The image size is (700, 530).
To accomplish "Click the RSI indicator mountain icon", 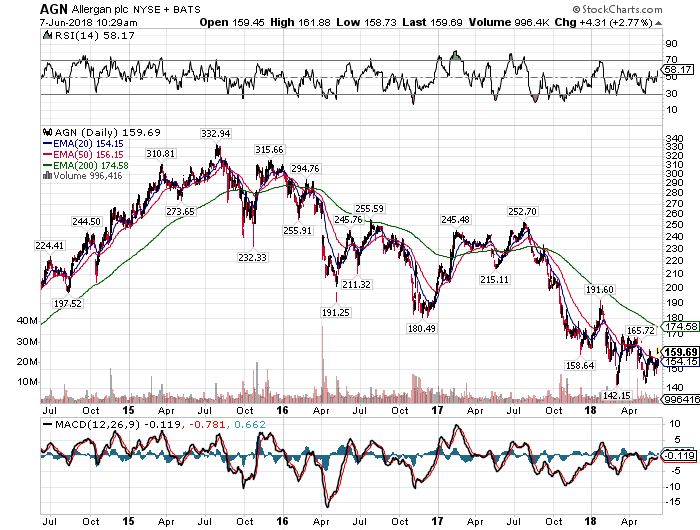I will 47,35.
